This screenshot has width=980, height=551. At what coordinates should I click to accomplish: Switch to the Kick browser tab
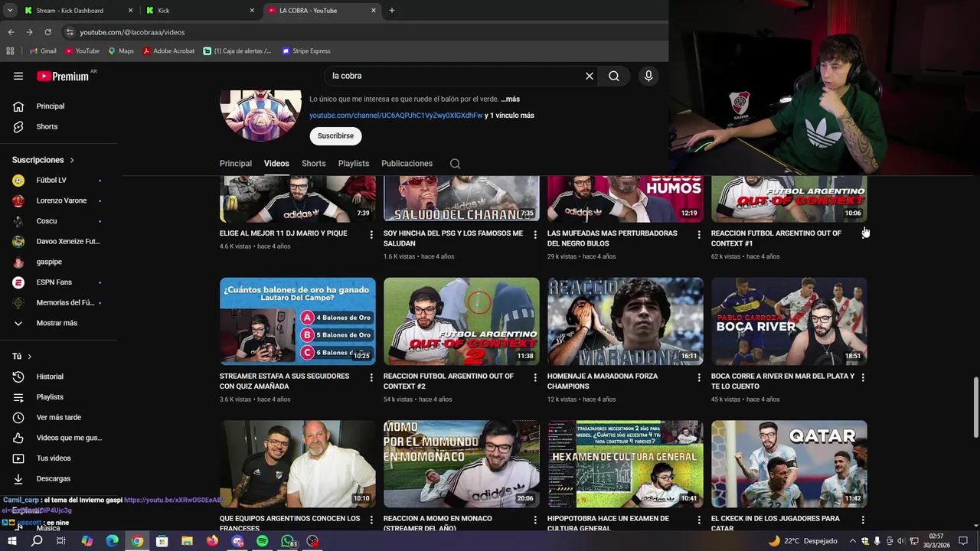(x=199, y=11)
